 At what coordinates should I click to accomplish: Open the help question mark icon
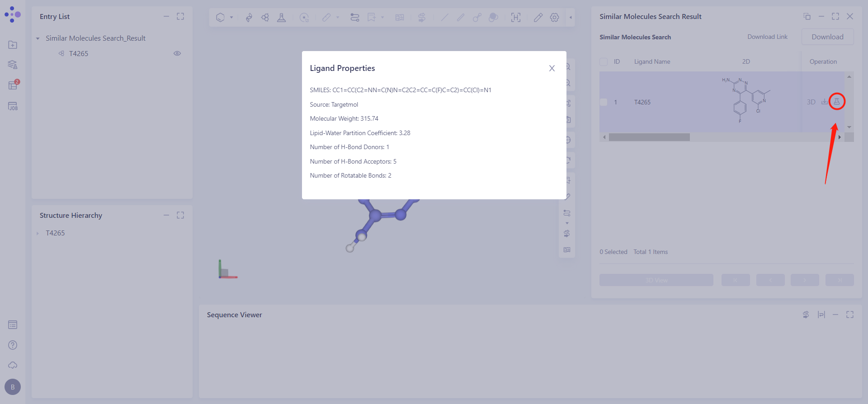click(13, 345)
